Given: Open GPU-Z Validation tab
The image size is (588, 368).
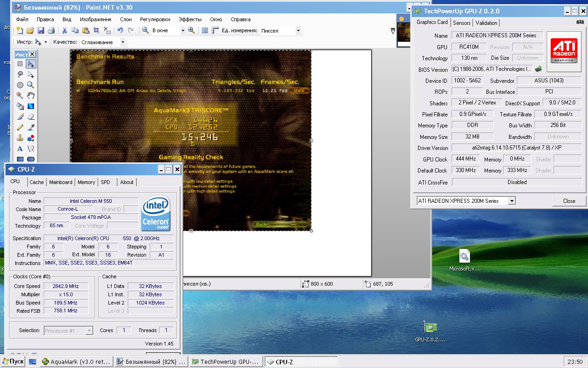Looking at the screenshot, I should click(486, 23).
